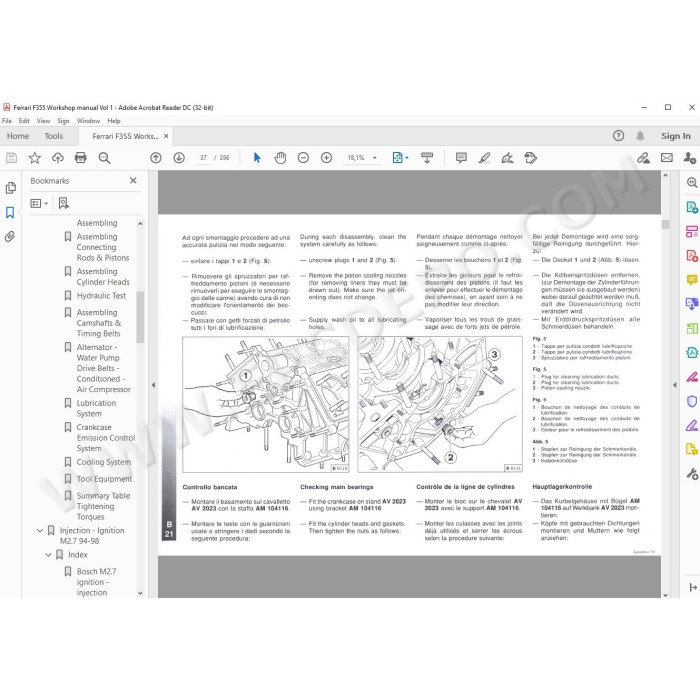Open the File menu
This screenshot has width=700, height=700.
7,121
